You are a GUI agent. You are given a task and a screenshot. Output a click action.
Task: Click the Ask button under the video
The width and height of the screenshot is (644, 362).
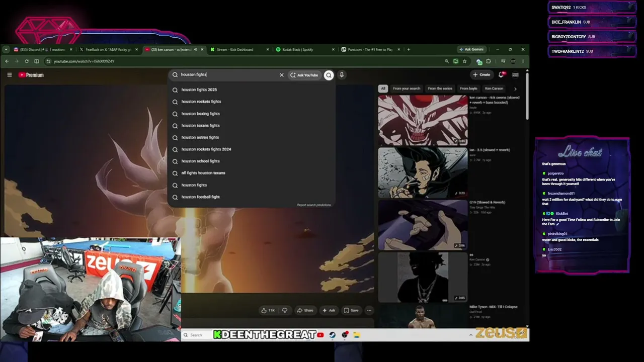click(x=329, y=310)
